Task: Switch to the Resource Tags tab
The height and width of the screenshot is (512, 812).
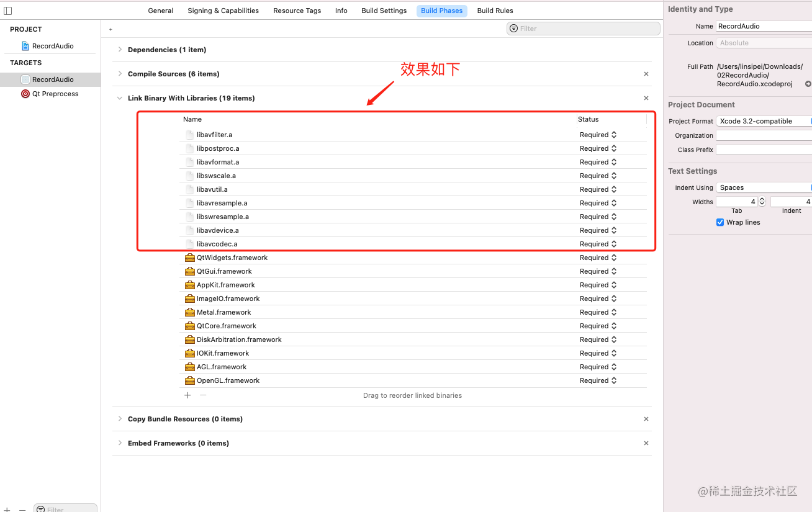Action: (x=297, y=11)
